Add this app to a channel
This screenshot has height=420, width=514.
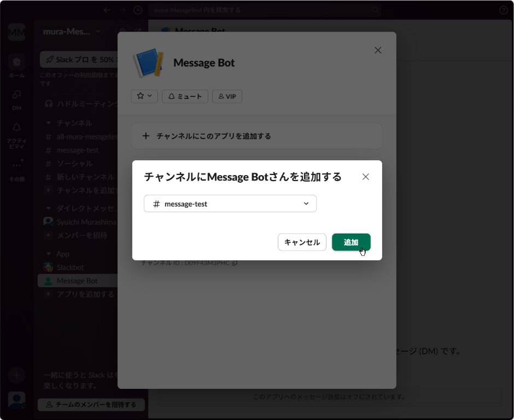point(256,136)
